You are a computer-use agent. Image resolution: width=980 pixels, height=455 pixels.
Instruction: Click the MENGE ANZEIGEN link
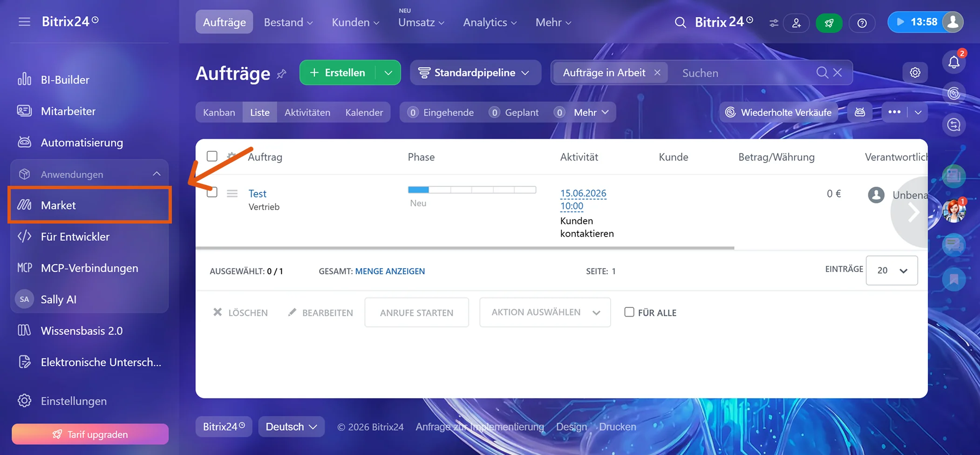tap(390, 271)
